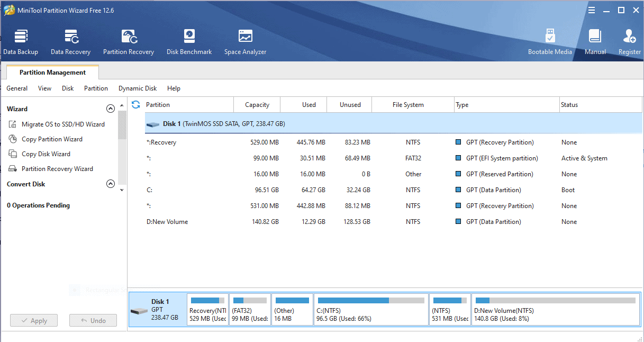Image resolution: width=644 pixels, height=342 pixels.
Task: Open the Data Backup tool
Action: click(x=21, y=42)
